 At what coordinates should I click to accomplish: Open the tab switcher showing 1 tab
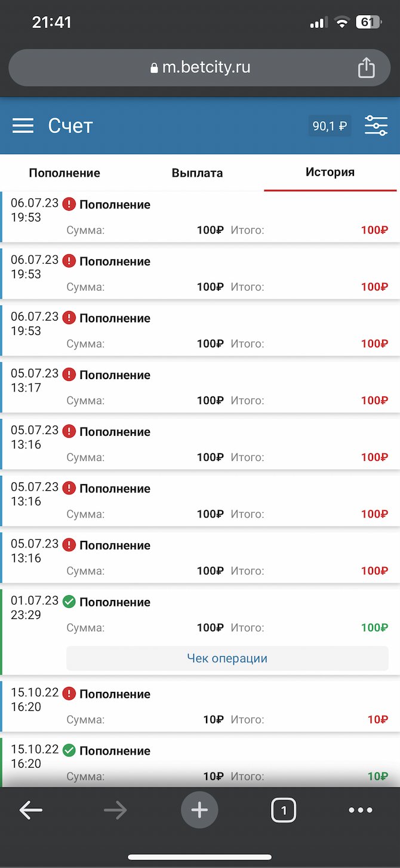tap(284, 810)
